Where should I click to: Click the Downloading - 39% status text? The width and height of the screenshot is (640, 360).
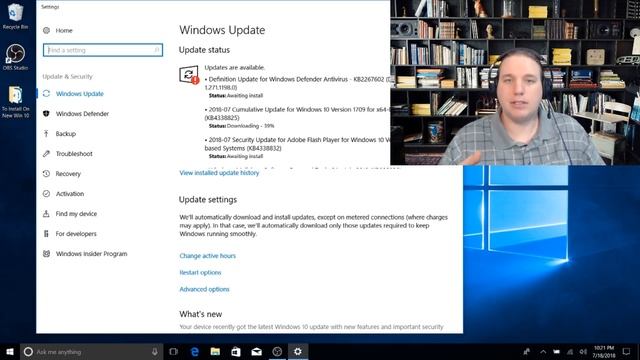coord(251,126)
